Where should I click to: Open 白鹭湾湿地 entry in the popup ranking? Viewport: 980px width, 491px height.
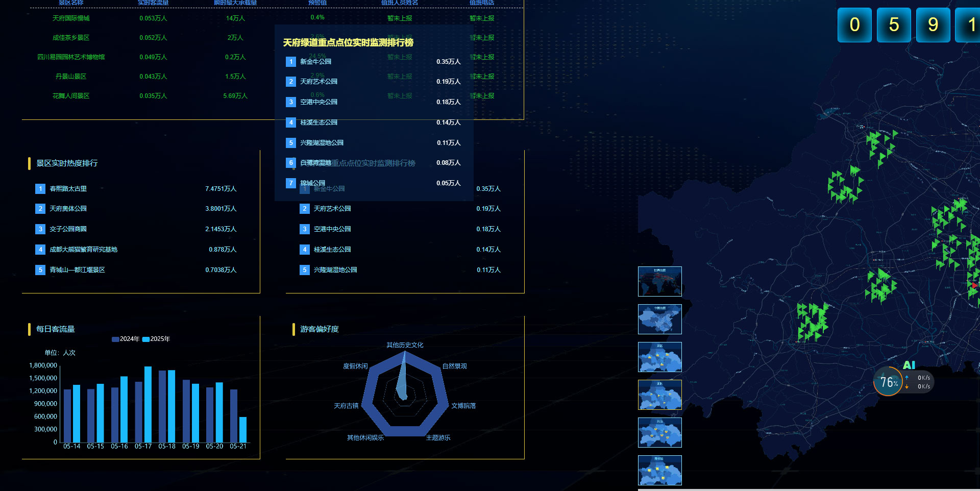tap(315, 163)
